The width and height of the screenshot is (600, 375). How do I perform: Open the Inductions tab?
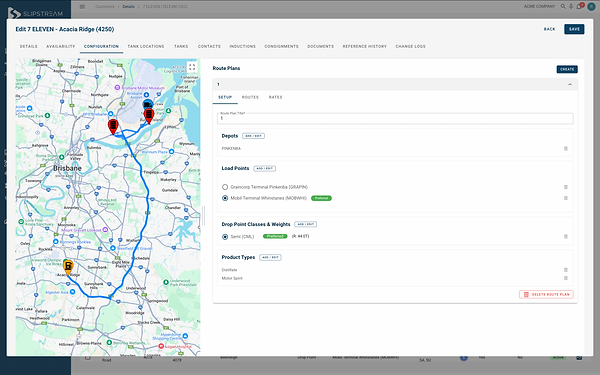243,46
